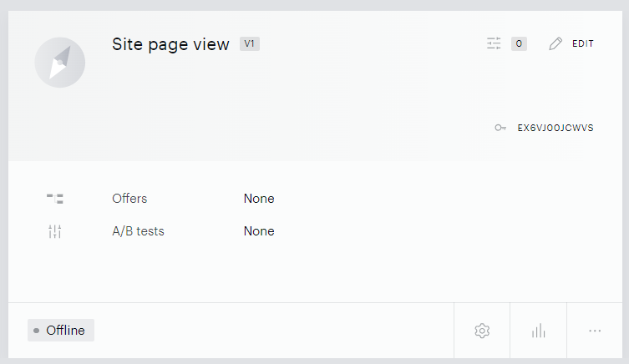This screenshot has width=629, height=364.
Task: Select the Site page view title
Action: (x=170, y=44)
